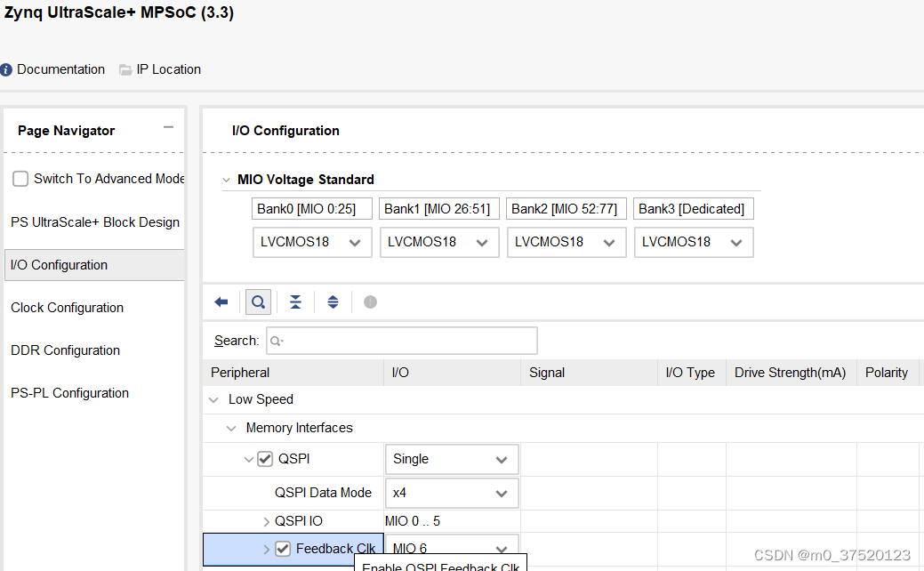The image size is (924, 571).
Task: Click the IP Location folder icon
Action: [x=125, y=70]
